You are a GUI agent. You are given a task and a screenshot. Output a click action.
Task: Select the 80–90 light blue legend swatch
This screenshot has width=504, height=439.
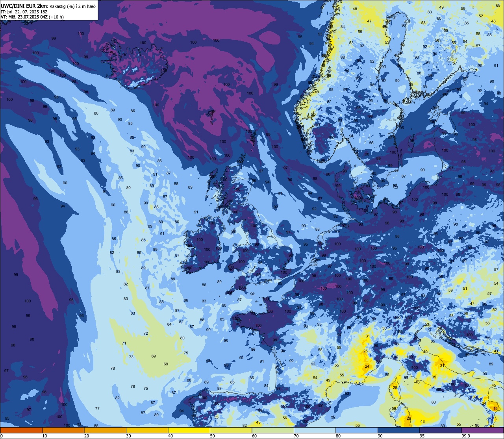357,430
